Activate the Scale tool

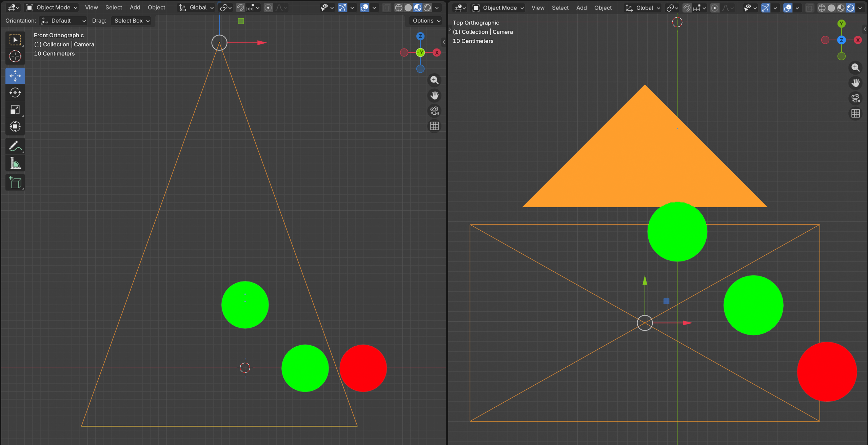15,110
